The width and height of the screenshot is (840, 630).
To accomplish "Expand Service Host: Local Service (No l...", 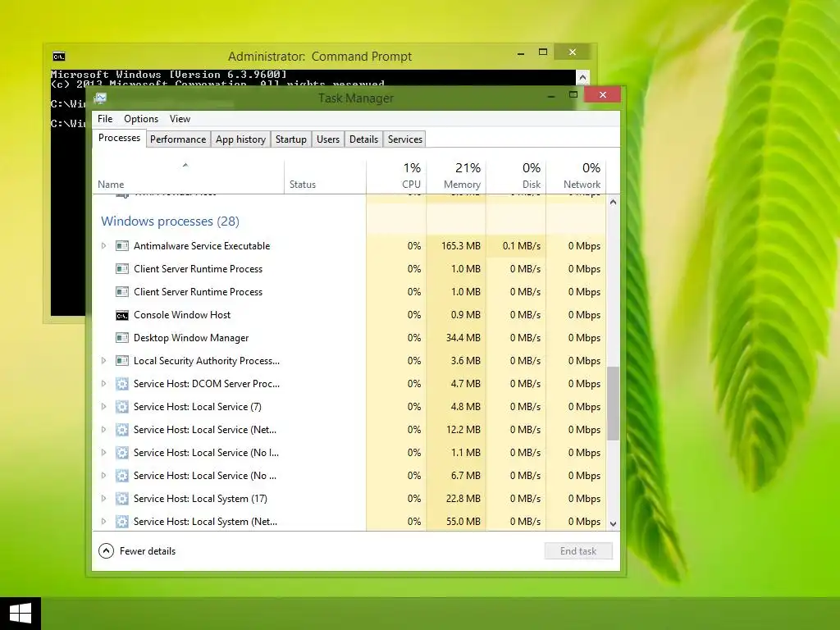I will coord(104,453).
